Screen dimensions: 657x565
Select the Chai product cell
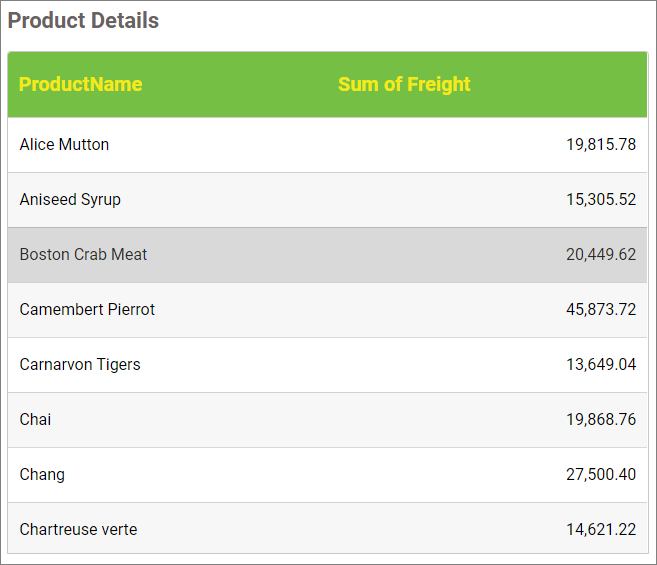[36, 420]
